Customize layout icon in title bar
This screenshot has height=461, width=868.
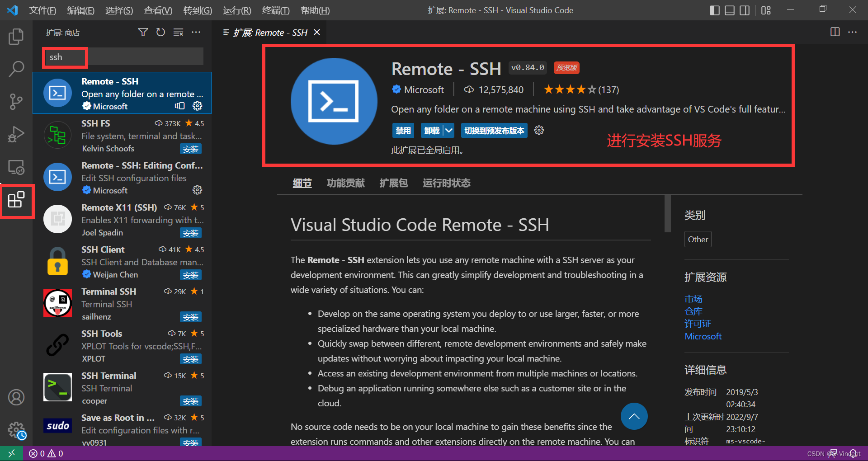point(766,10)
